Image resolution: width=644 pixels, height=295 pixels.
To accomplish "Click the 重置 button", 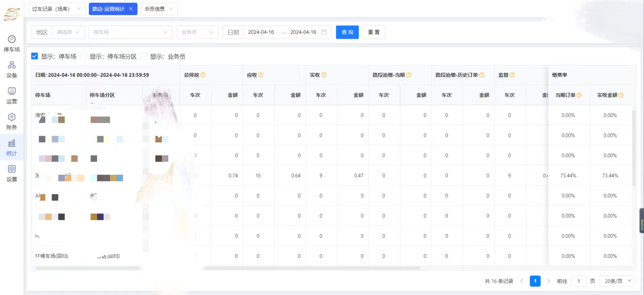I will coord(373,32).
